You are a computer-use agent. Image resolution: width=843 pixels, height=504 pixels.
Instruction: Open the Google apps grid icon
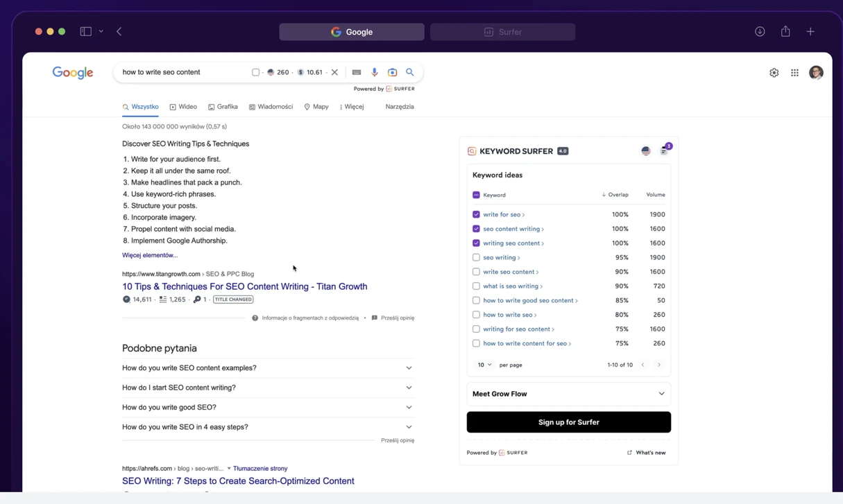(794, 73)
